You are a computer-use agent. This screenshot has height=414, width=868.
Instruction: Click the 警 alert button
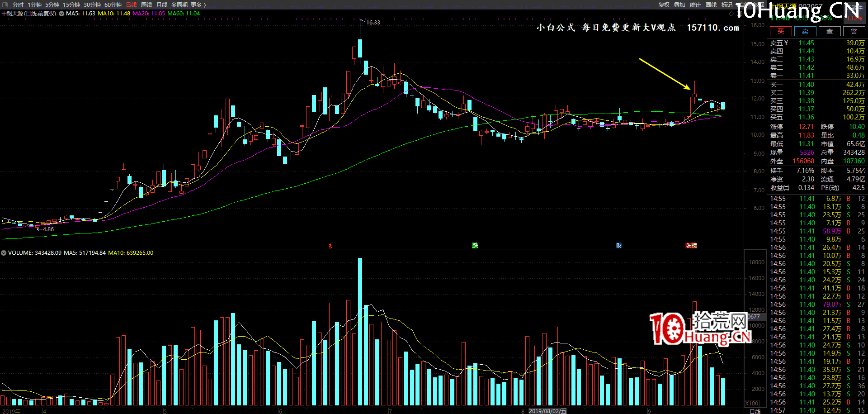(x=854, y=31)
